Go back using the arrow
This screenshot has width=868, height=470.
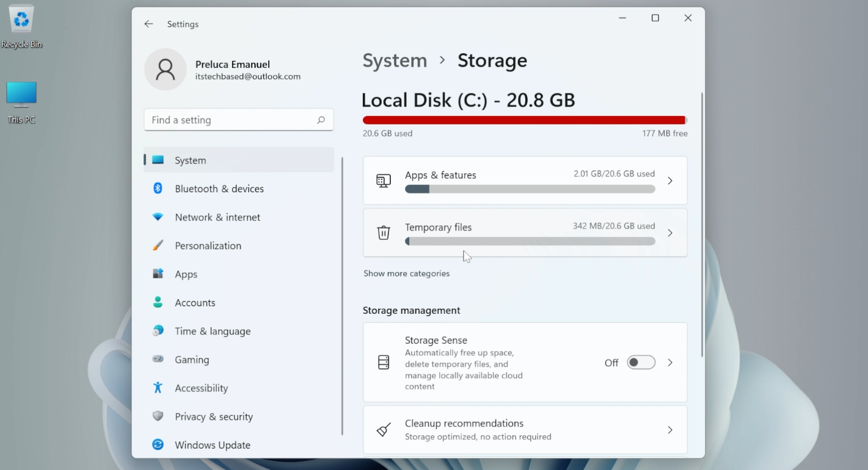coord(148,24)
